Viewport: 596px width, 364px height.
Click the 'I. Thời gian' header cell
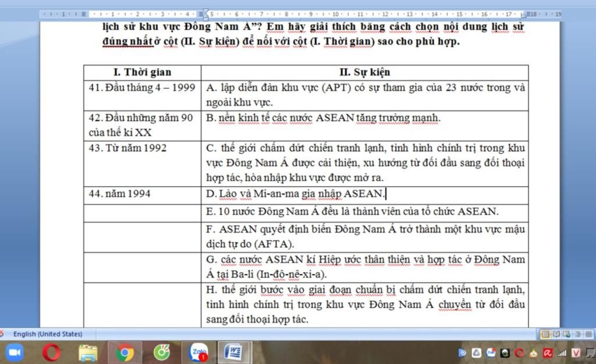(x=143, y=72)
